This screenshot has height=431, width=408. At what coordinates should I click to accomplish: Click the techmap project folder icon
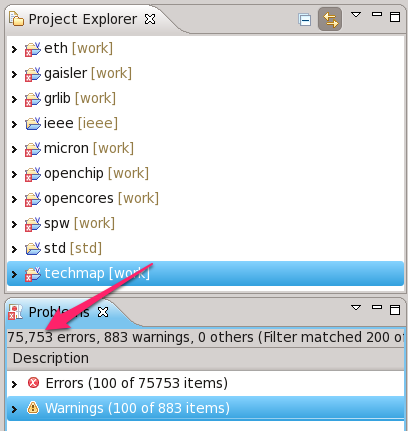click(x=33, y=274)
